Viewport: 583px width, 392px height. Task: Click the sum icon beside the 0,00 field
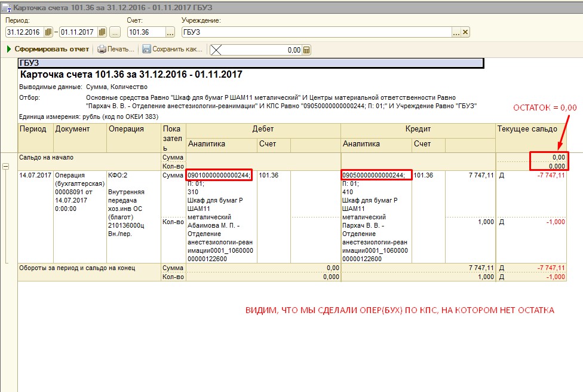tap(216, 50)
